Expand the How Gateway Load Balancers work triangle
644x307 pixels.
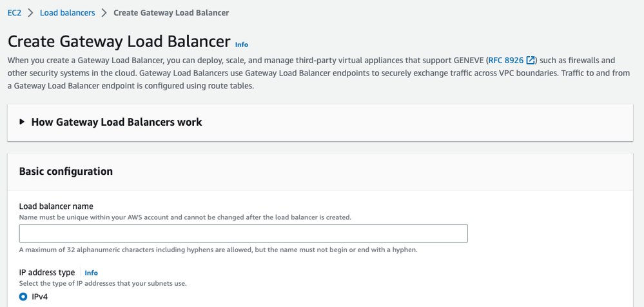(23, 122)
